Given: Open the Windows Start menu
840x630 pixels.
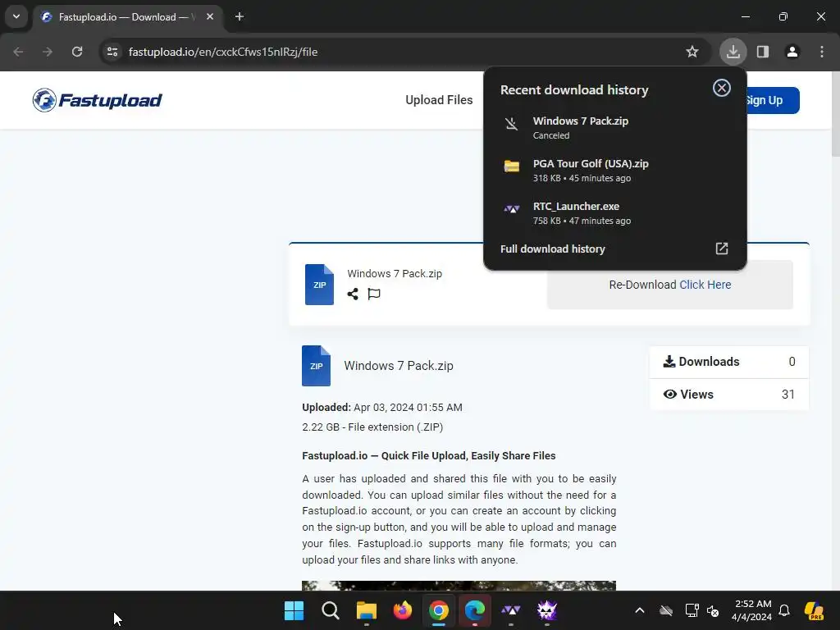Looking at the screenshot, I should pyautogui.click(x=294, y=610).
